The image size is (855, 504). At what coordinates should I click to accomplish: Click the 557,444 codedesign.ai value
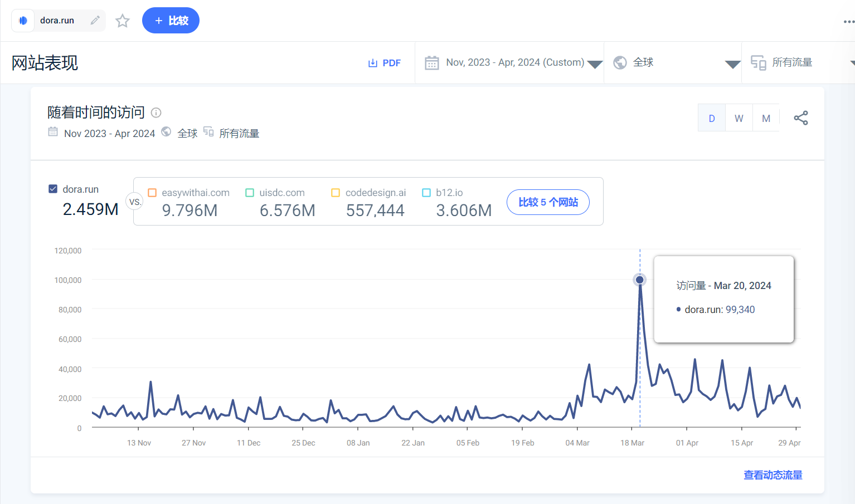pyautogui.click(x=375, y=211)
